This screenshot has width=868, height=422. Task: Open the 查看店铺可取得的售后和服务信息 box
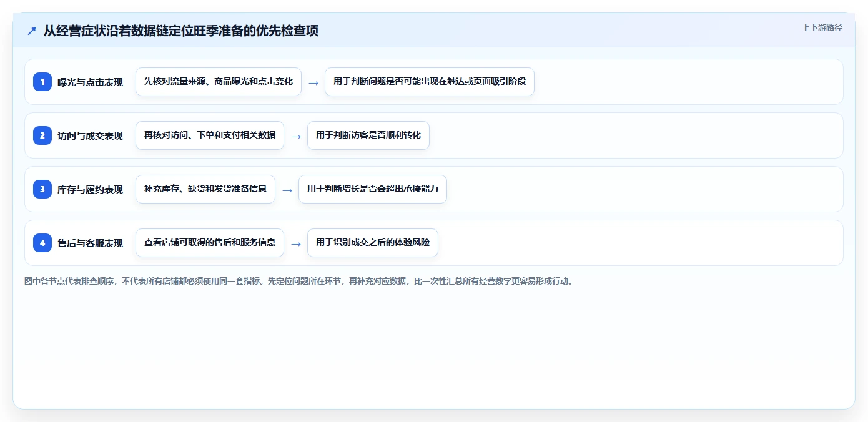pos(210,243)
